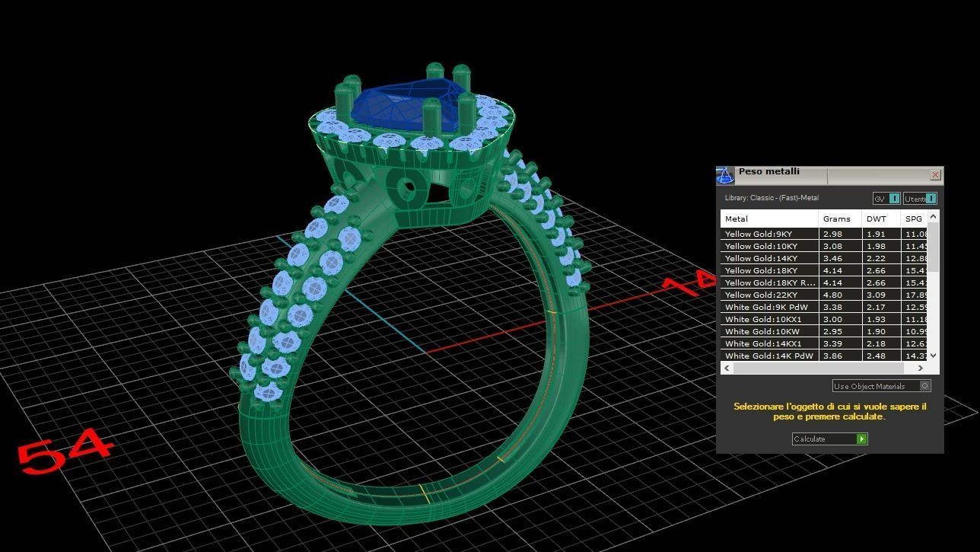
Task: Select the Yellow Gold:18KY row
Action: pyautogui.click(x=824, y=270)
